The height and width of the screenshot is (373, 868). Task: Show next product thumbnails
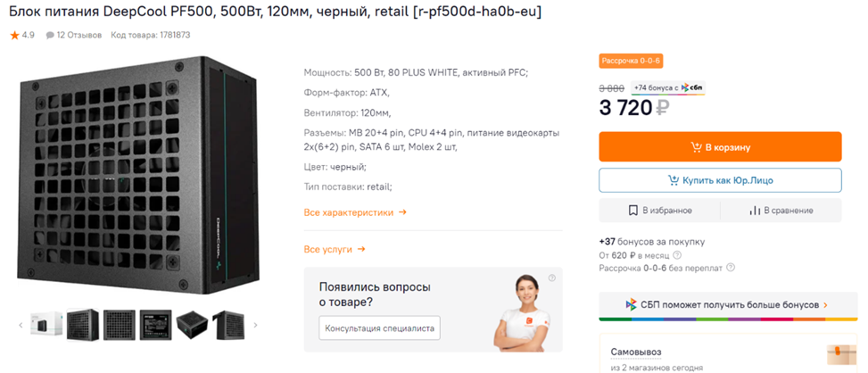[256, 325]
